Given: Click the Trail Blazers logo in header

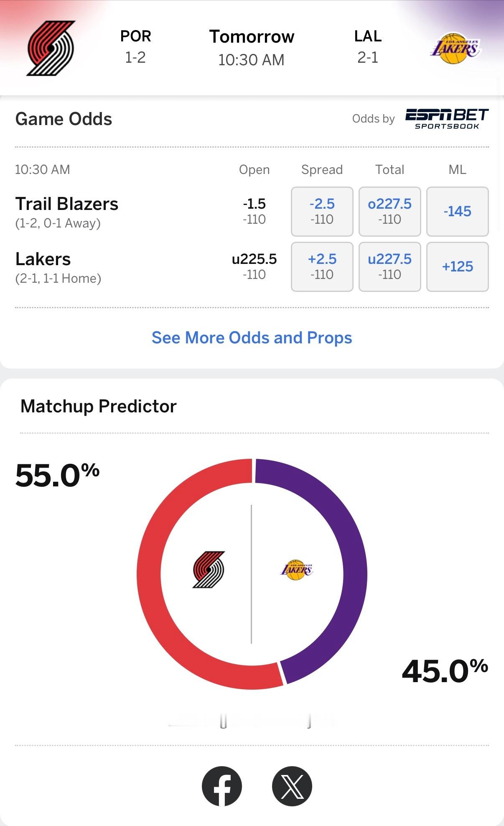Looking at the screenshot, I should (x=51, y=48).
